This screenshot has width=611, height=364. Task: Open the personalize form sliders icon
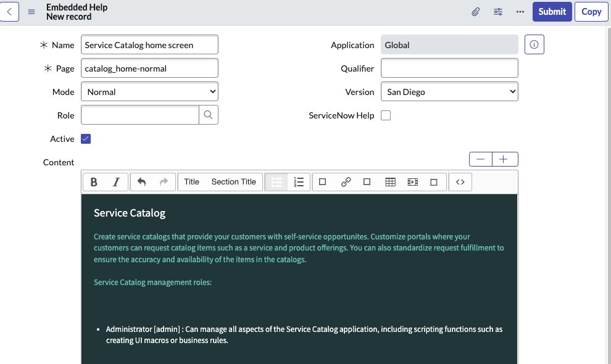click(498, 12)
